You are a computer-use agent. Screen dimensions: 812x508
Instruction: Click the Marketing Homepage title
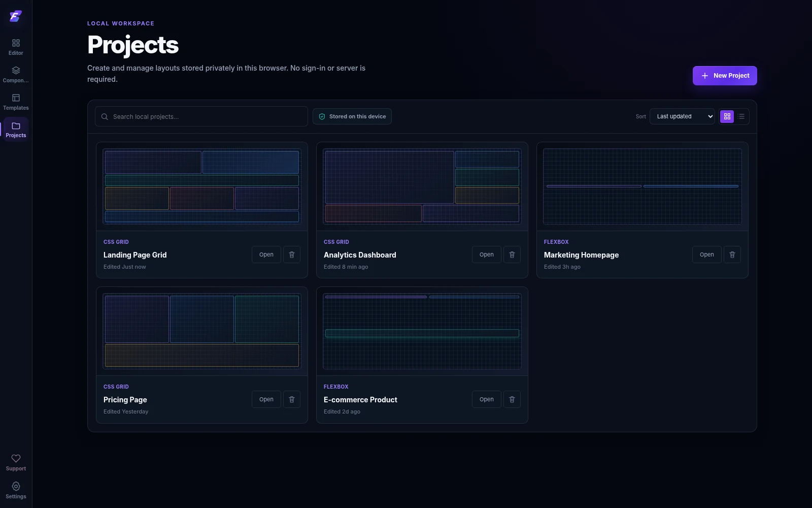[581, 255]
